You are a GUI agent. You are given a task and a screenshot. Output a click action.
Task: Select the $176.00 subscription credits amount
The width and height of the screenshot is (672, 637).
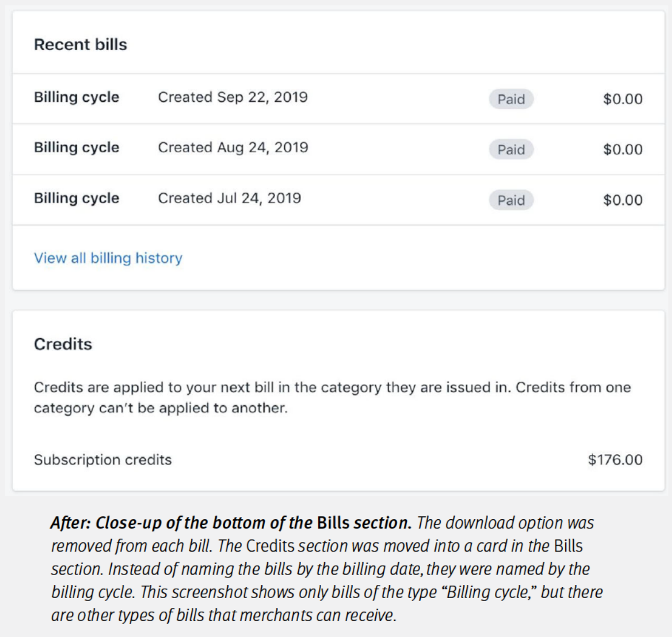pos(615,460)
